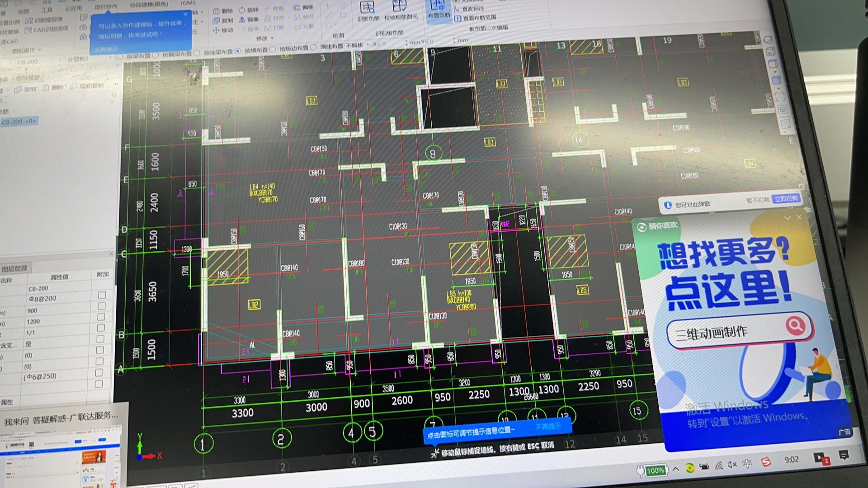
Task: Click 暂不拦截 link
Action: coord(757,200)
